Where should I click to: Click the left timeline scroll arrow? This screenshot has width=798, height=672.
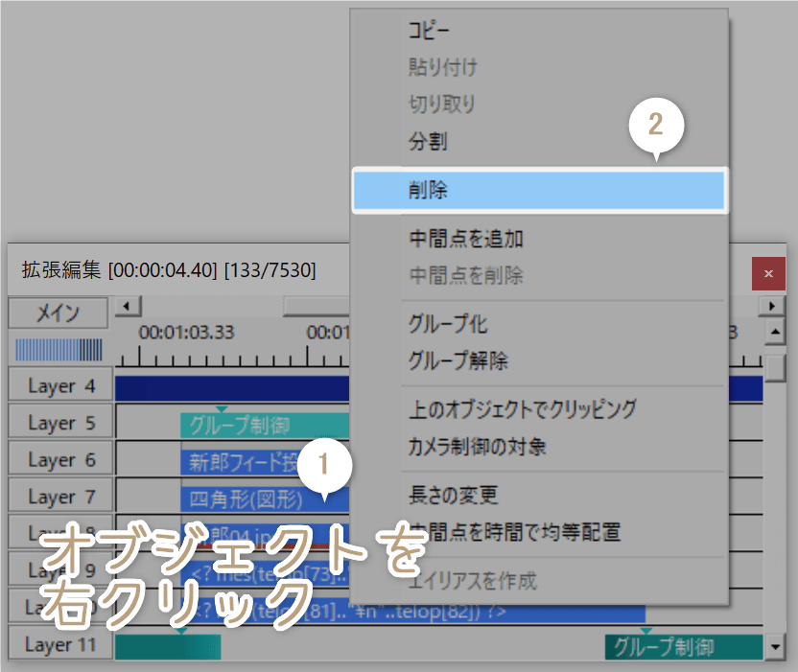click(125, 305)
